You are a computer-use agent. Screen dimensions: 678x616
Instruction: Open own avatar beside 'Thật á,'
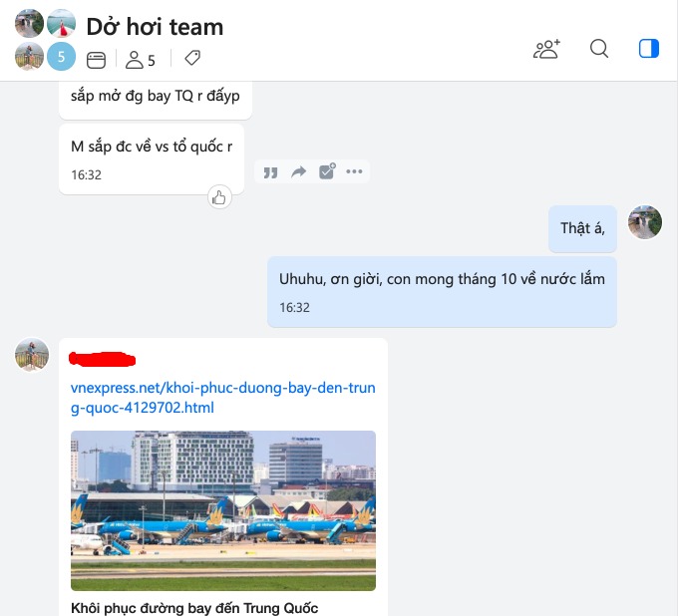tap(645, 222)
